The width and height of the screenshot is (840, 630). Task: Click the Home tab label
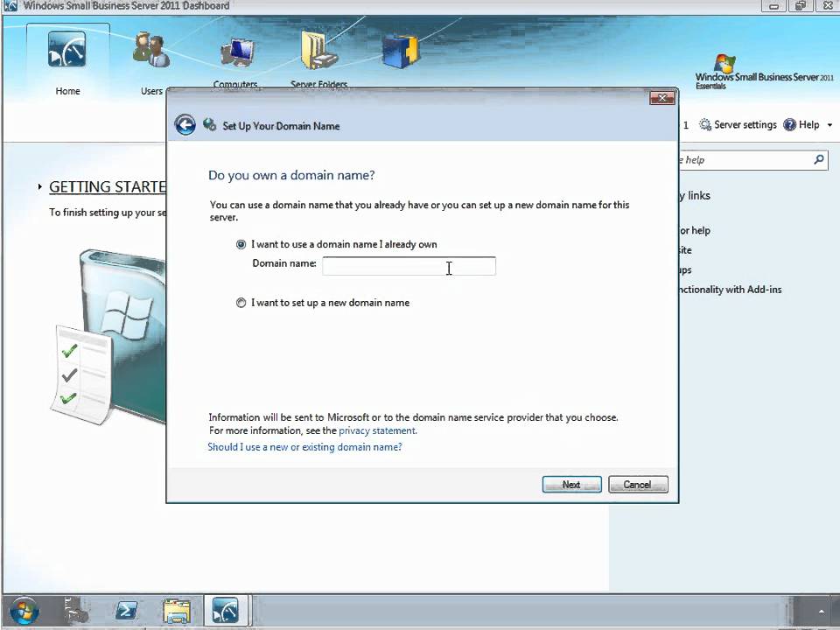(x=67, y=91)
